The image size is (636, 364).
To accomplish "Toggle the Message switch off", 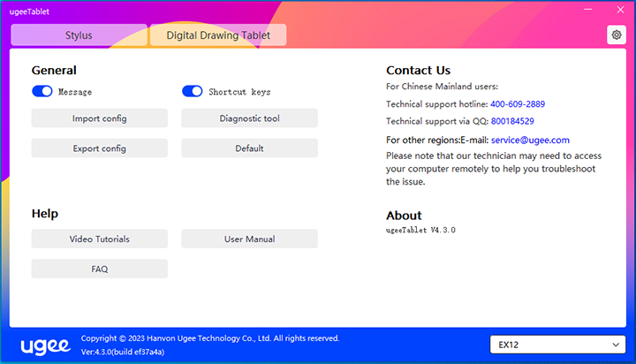I will 42,91.
